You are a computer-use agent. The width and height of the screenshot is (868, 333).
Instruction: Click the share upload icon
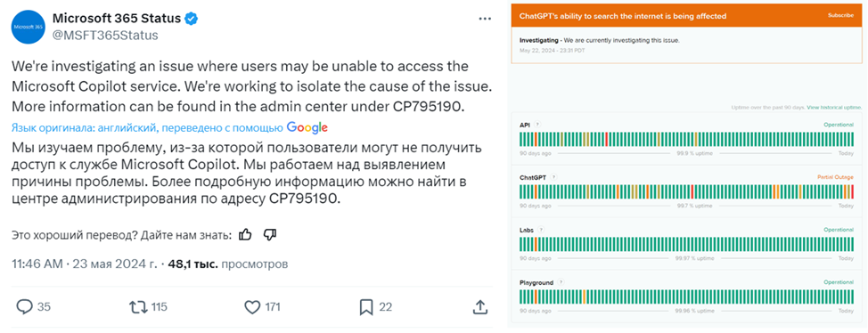(480, 306)
